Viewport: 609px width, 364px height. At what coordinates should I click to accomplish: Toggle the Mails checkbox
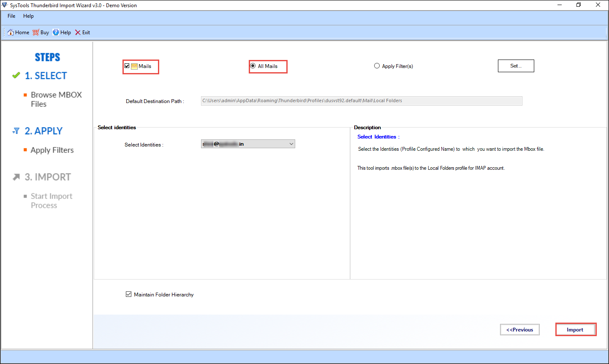(127, 66)
